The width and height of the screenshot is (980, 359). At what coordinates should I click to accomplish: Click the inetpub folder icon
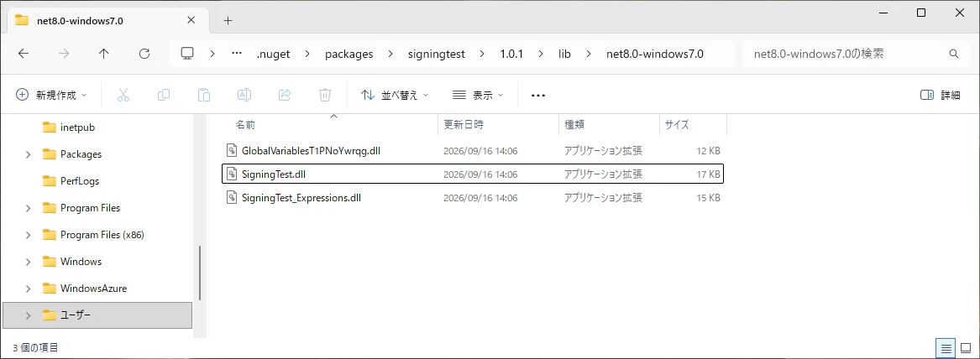[x=50, y=127]
